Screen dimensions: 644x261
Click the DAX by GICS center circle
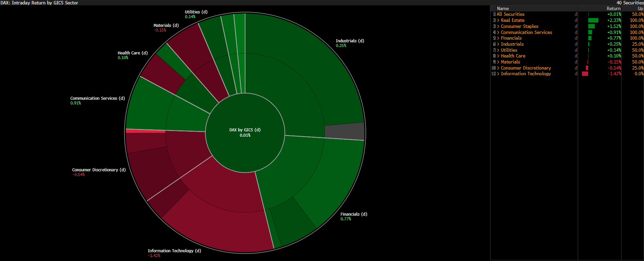pyautogui.click(x=245, y=133)
